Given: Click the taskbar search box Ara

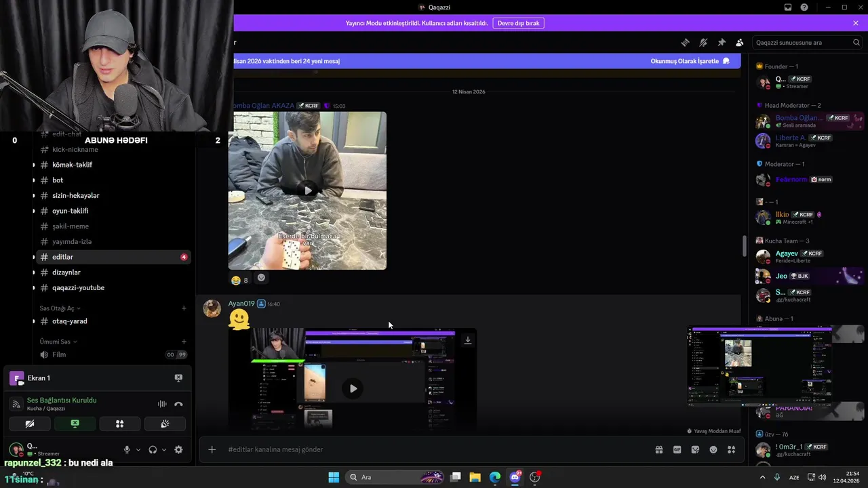Looking at the screenshot, I should pos(395,477).
